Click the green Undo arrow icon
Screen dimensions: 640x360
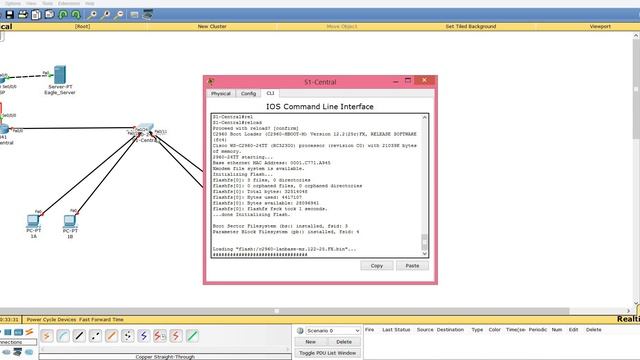click(63, 15)
